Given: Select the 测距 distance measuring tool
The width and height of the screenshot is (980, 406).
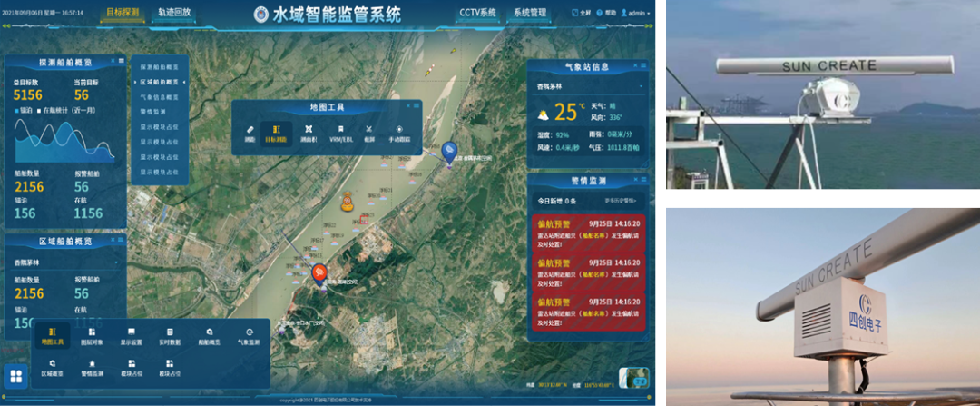Looking at the screenshot, I should point(250,133).
